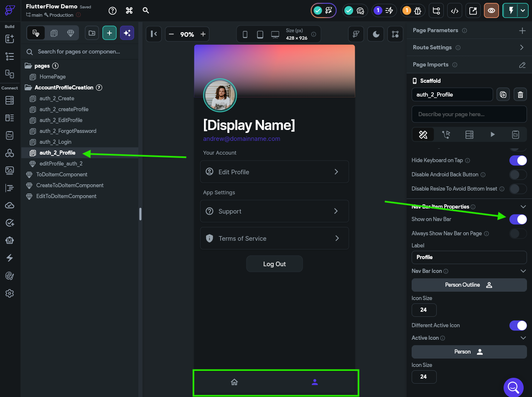
Task: Open canvas settings bounding box icon
Action: [x=395, y=34]
